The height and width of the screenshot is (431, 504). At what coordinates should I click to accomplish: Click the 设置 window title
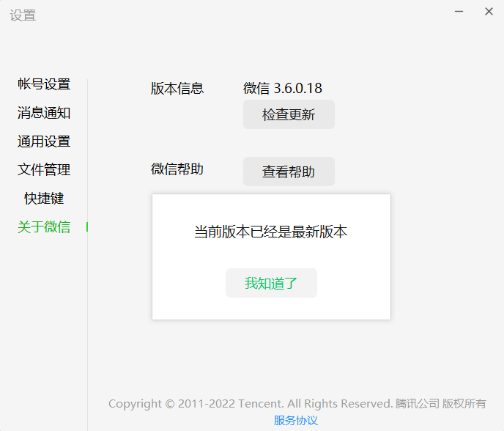(23, 15)
